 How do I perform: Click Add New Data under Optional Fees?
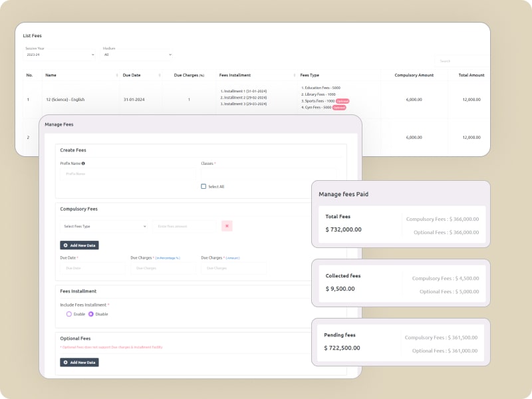coord(80,362)
